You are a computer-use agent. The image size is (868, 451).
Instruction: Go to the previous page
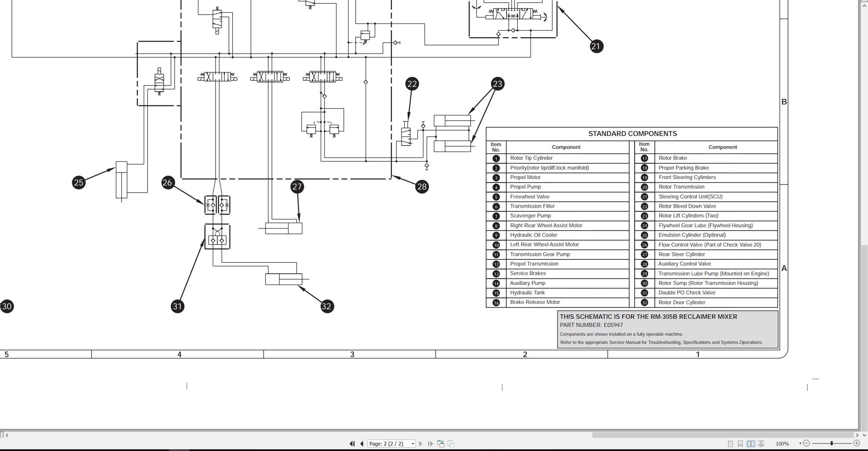(362, 444)
